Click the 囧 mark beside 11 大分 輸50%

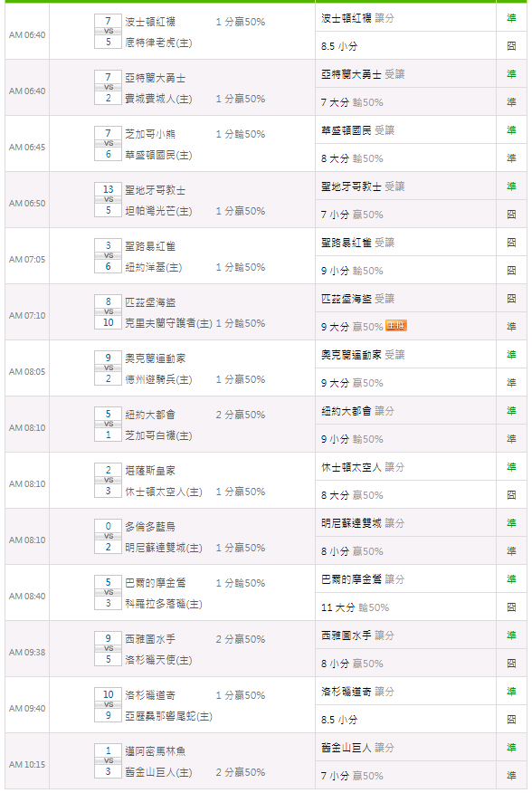(511, 607)
